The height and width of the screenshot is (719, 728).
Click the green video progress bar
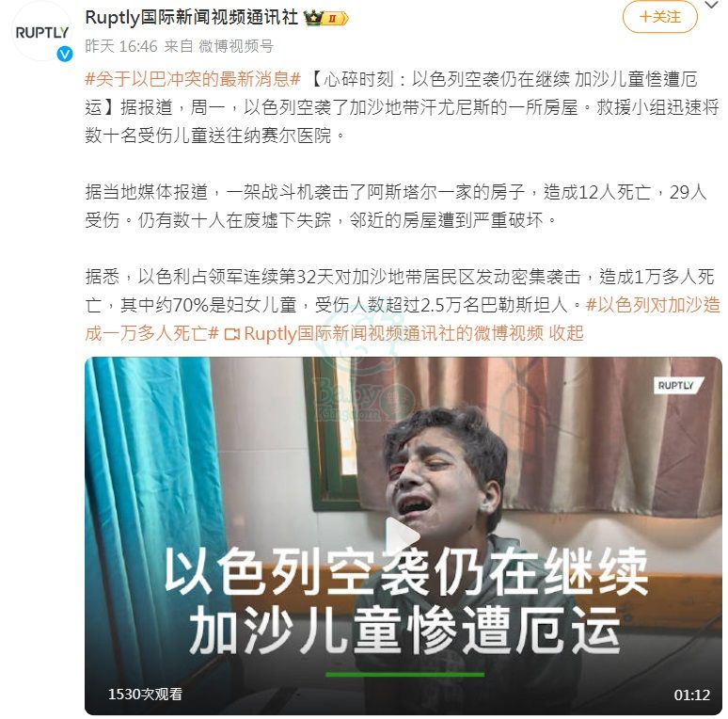(x=404, y=675)
